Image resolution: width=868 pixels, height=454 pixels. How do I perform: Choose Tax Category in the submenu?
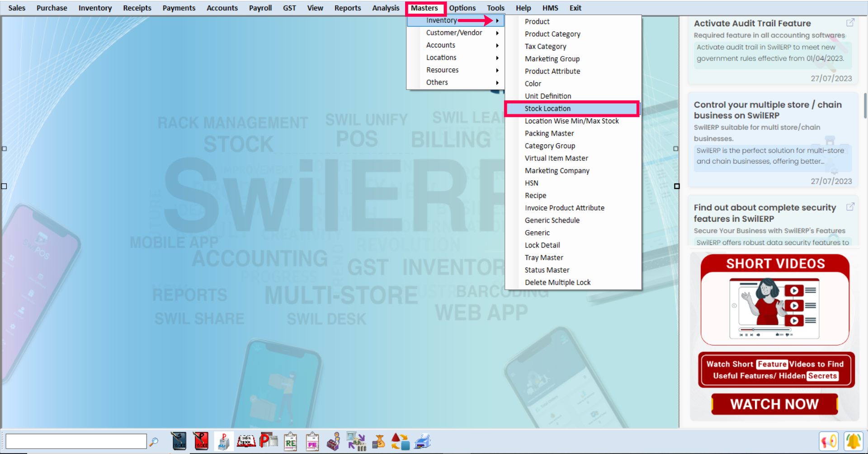coord(573,47)
